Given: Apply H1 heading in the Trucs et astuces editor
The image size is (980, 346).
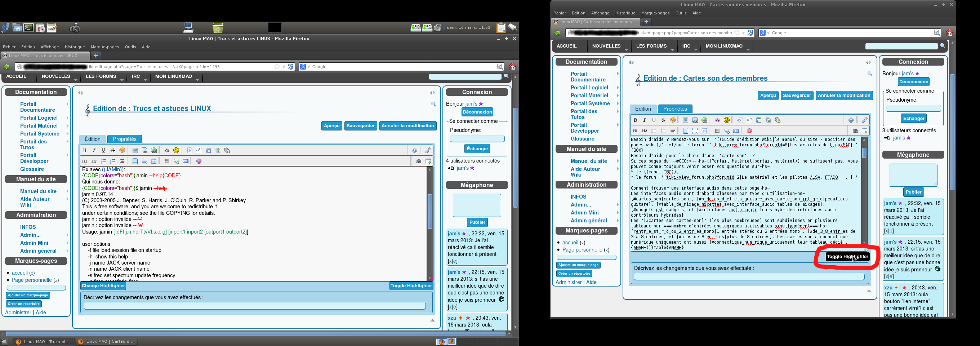Looking at the screenshot, I should coord(85,161).
